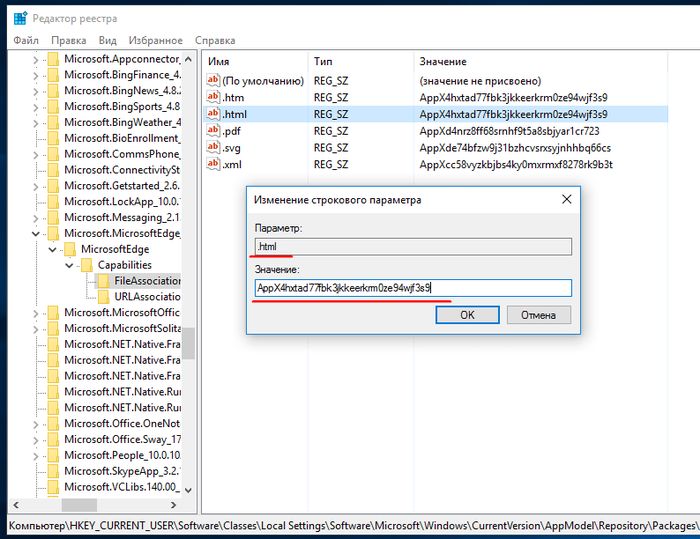The height and width of the screenshot is (539, 700).
Task: Collapse the MicrosoftEdge tree node
Action: 53,249
